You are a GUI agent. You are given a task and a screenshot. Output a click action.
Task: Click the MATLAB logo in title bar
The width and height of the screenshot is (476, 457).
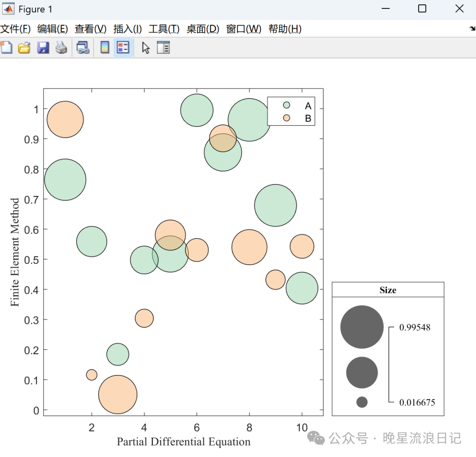pos(8,9)
